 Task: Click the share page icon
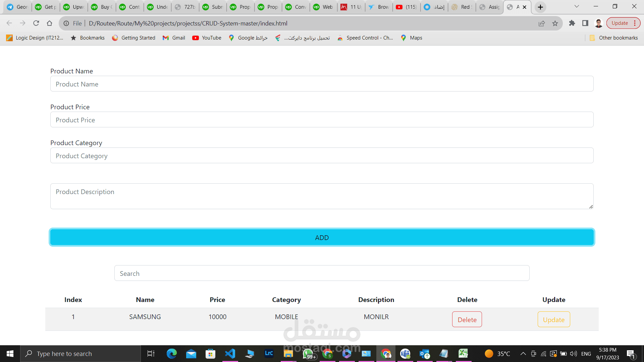pyautogui.click(x=542, y=23)
